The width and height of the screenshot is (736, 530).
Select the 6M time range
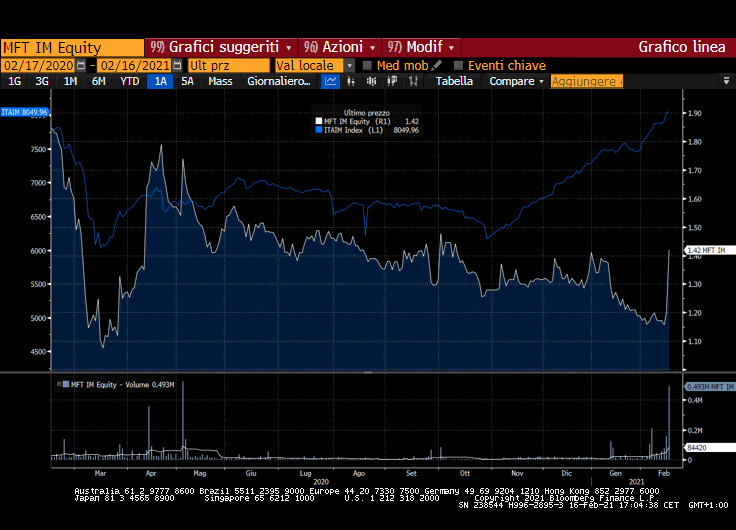pyautogui.click(x=99, y=81)
